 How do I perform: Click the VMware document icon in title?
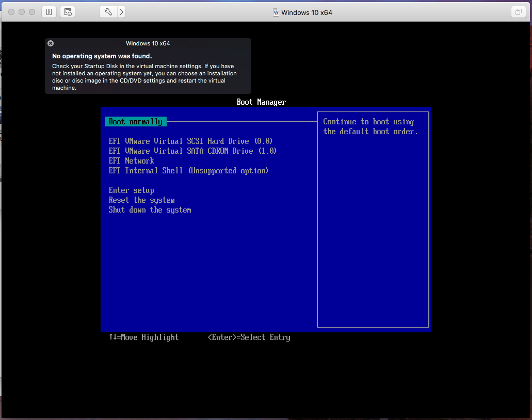point(276,12)
